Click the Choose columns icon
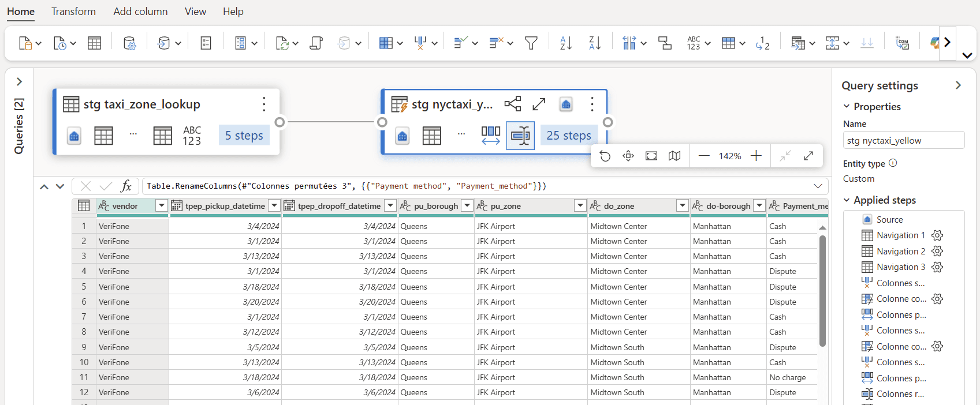Viewport: 980px width, 405px height. (386, 43)
